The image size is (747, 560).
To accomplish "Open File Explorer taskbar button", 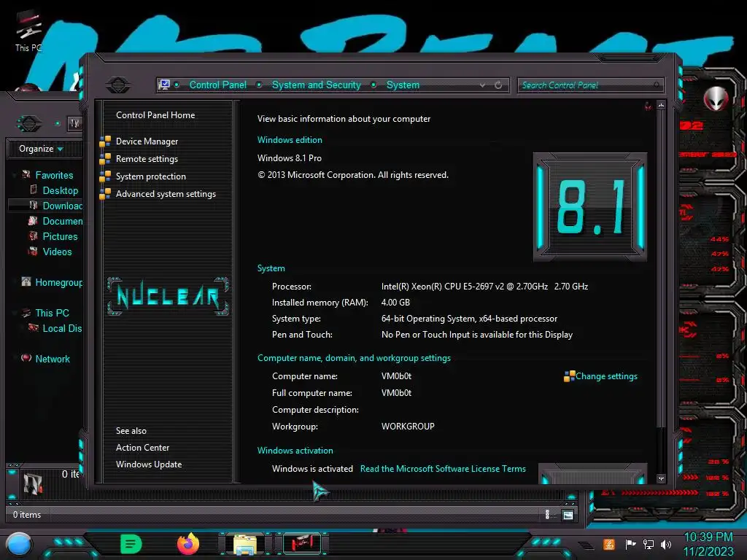I will coord(244,545).
